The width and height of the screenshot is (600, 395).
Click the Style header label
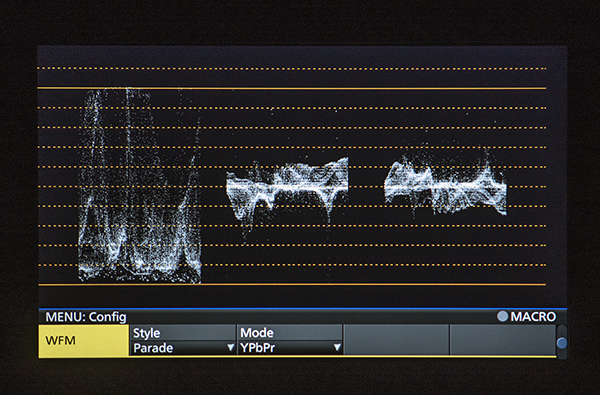[147, 333]
